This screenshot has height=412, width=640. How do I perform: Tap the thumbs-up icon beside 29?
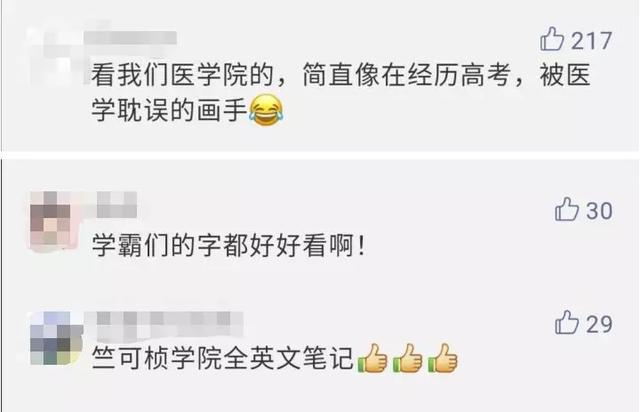(x=567, y=323)
